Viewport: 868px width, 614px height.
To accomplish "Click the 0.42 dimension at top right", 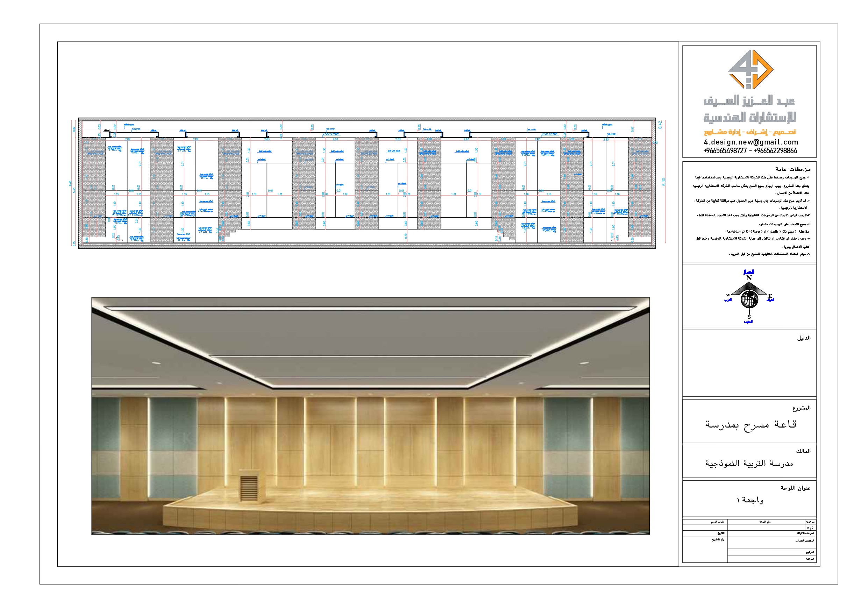I will tap(661, 125).
